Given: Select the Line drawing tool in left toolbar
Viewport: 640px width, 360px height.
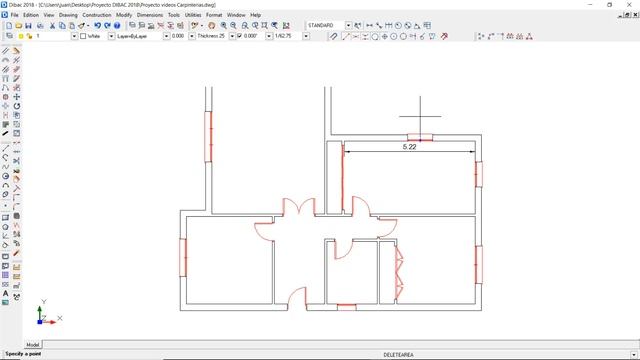Looking at the screenshot, I should pyautogui.click(x=5, y=149).
